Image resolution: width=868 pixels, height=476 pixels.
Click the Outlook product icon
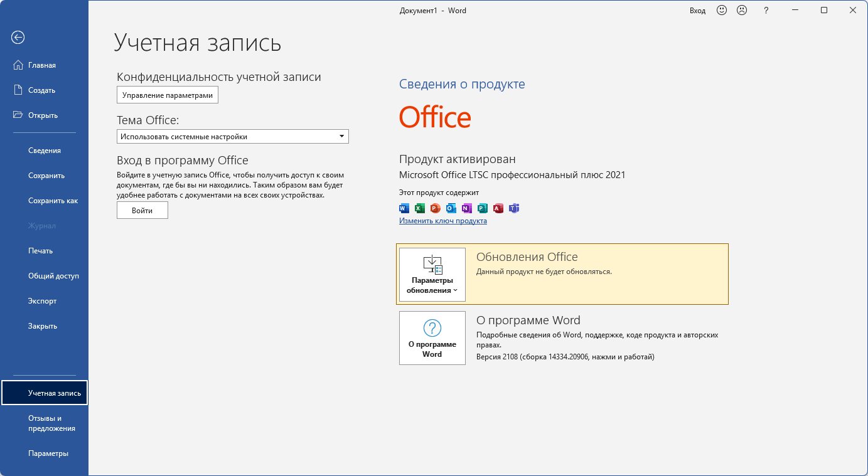(x=451, y=208)
